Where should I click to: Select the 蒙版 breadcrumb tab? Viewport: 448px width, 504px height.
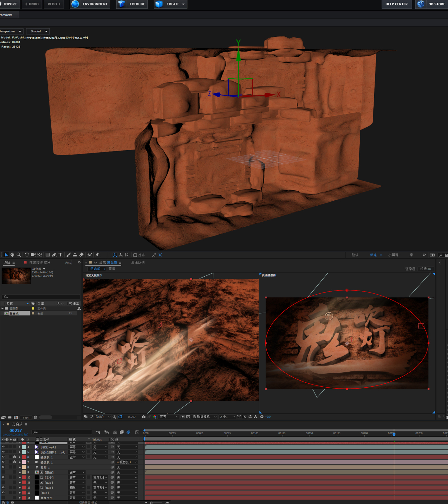click(112, 269)
